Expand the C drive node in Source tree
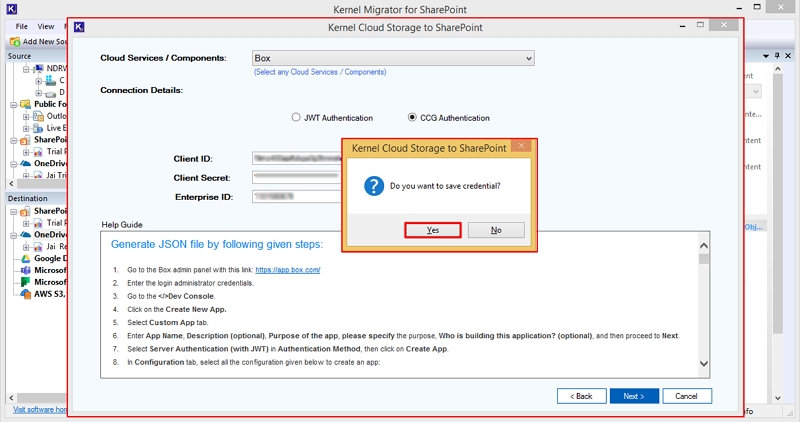 click(39, 81)
